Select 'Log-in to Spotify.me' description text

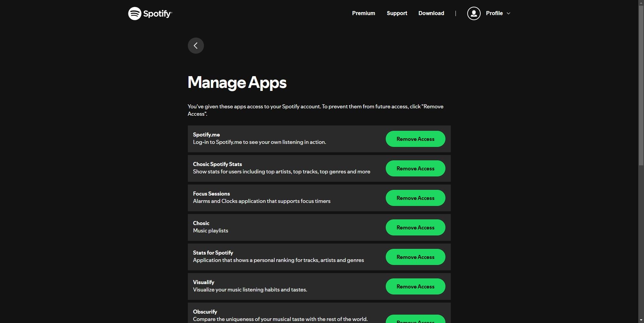pos(259,142)
